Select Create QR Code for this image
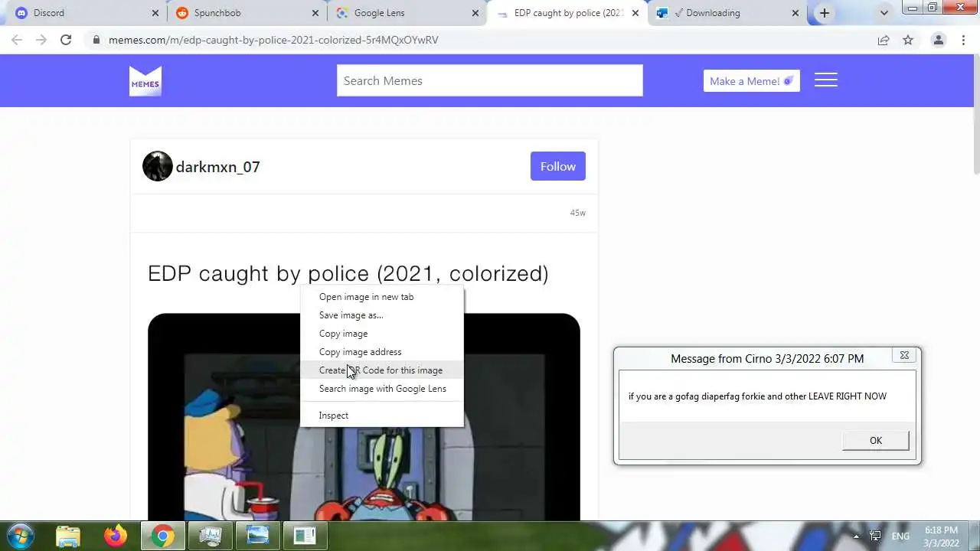 382,370
